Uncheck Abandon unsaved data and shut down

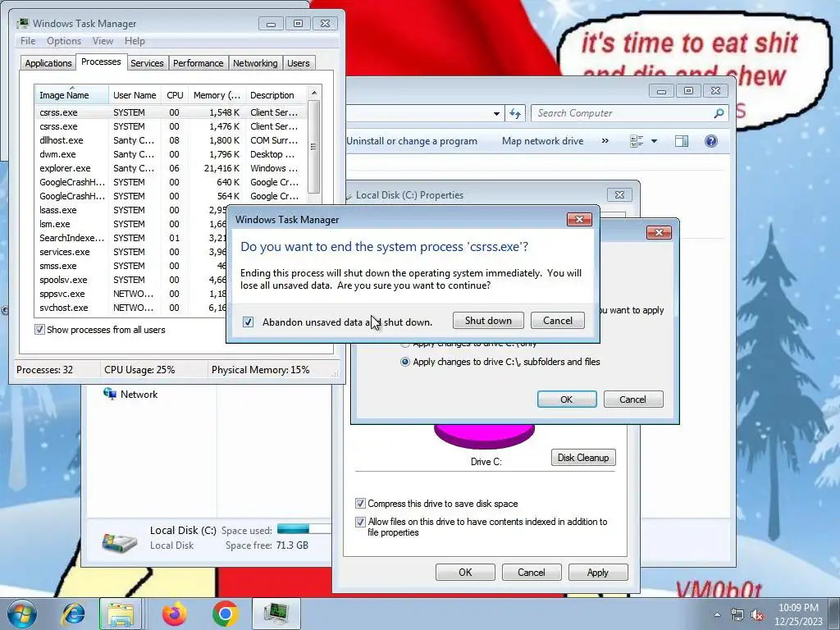(248, 322)
